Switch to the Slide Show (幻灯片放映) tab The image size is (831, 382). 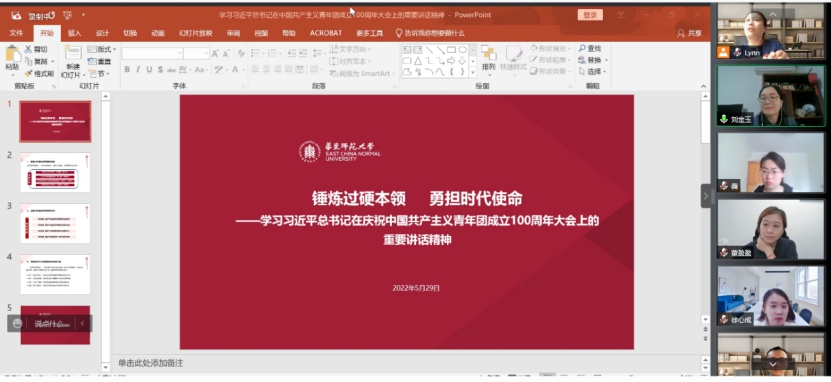(196, 33)
